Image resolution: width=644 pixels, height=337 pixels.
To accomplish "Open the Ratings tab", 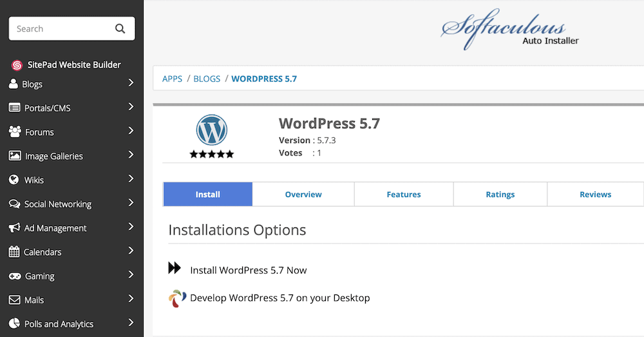I will (x=500, y=194).
